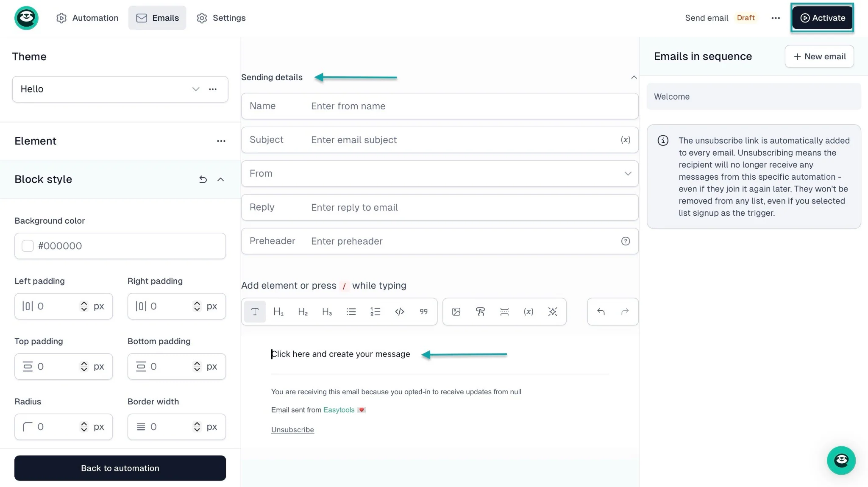Add a bulleted list element
The image size is (868, 487).
(x=351, y=312)
